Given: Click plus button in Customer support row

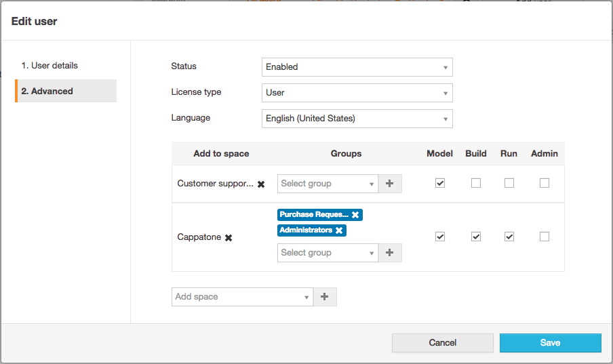Looking at the screenshot, I should click(390, 184).
